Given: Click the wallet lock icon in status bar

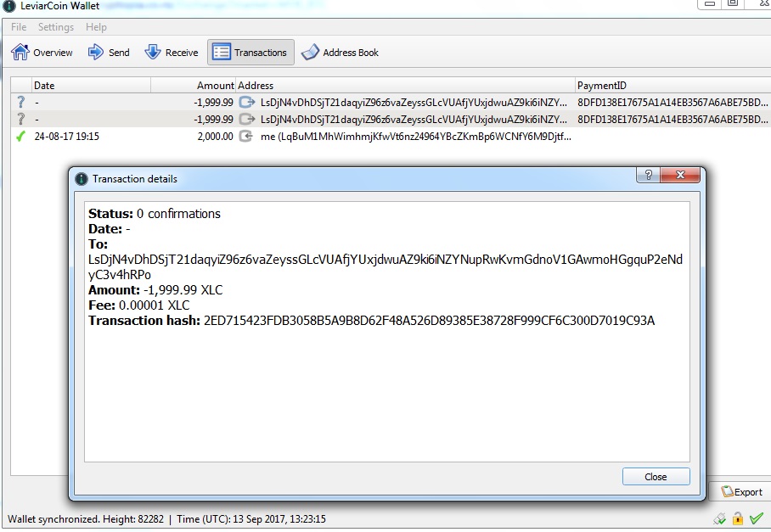Looking at the screenshot, I should (737, 518).
